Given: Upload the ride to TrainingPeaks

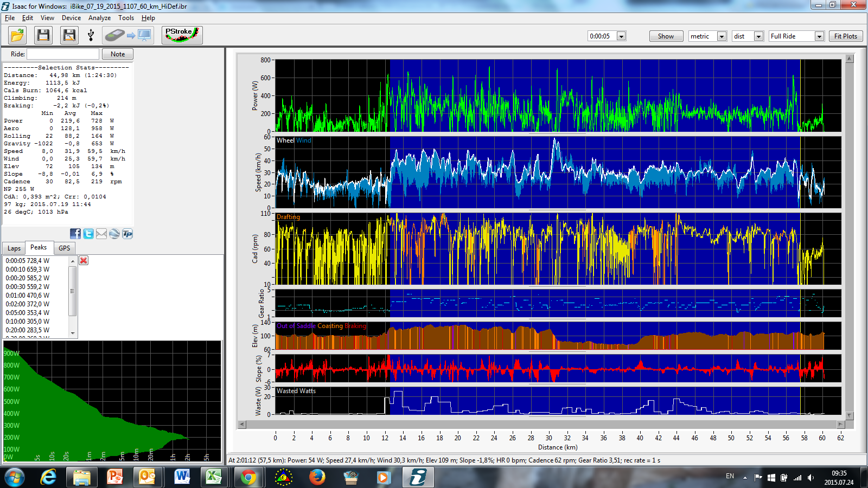Looking at the screenshot, I should (x=127, y=234).
